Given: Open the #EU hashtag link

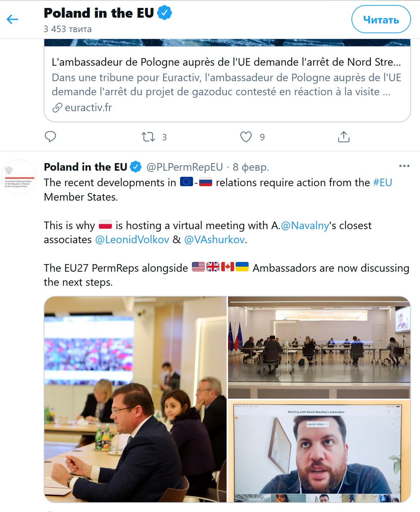Looking at the screenshot, I should (382, 183).
